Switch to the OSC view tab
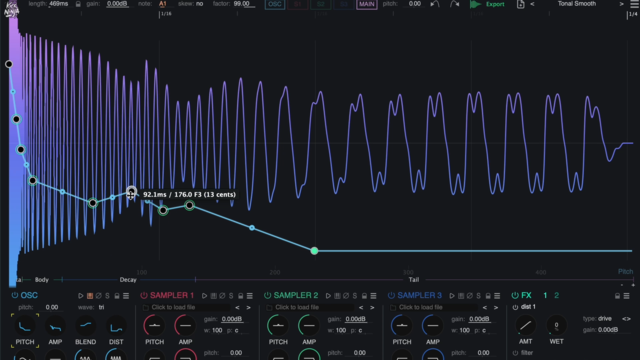This screenshot has height=360, width=640. tap(275, 4)
